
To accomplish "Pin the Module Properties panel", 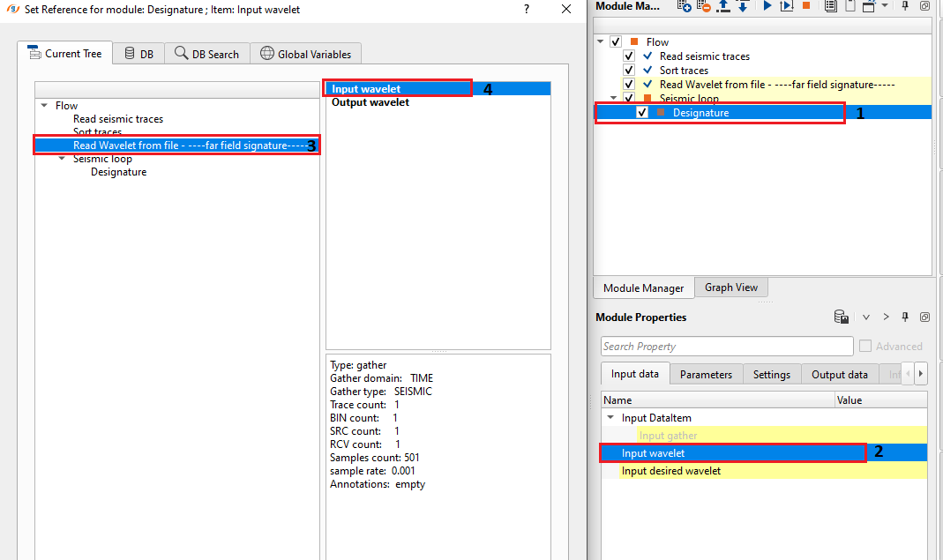I will tap(905, 317).
